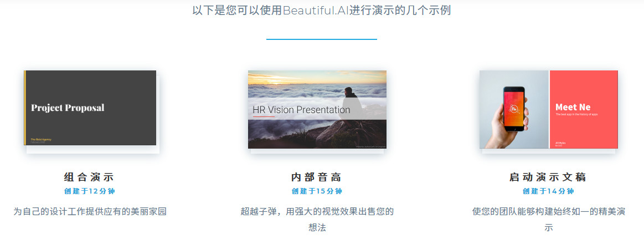The image size is (644, 249).
Task: Open the Project Proposal presentation thumbnail
Action: click(x=90, y=108)
